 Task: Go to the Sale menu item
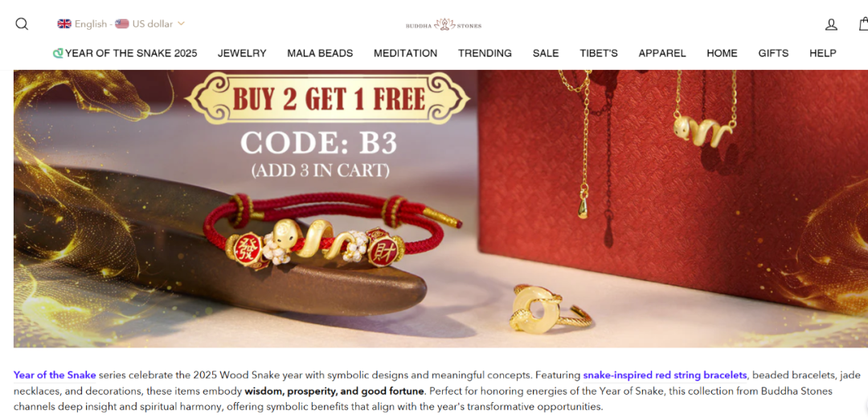(546, 53)
